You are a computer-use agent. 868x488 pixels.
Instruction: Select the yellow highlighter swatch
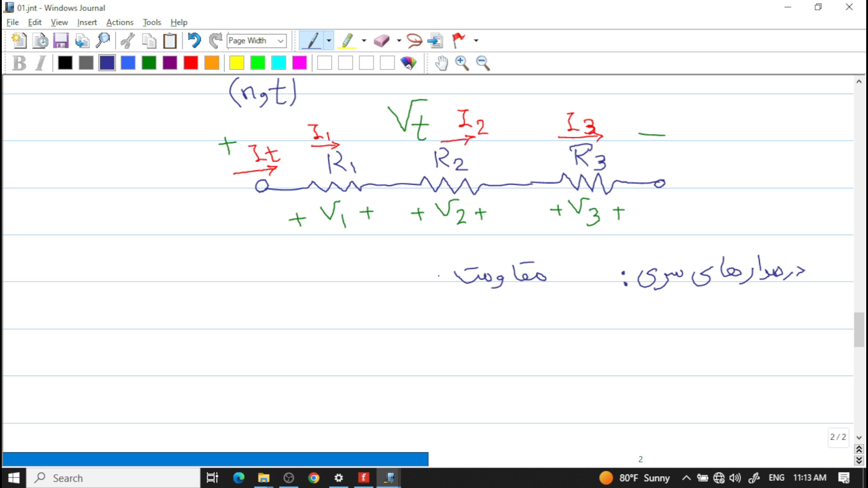(x=236, y=63)
